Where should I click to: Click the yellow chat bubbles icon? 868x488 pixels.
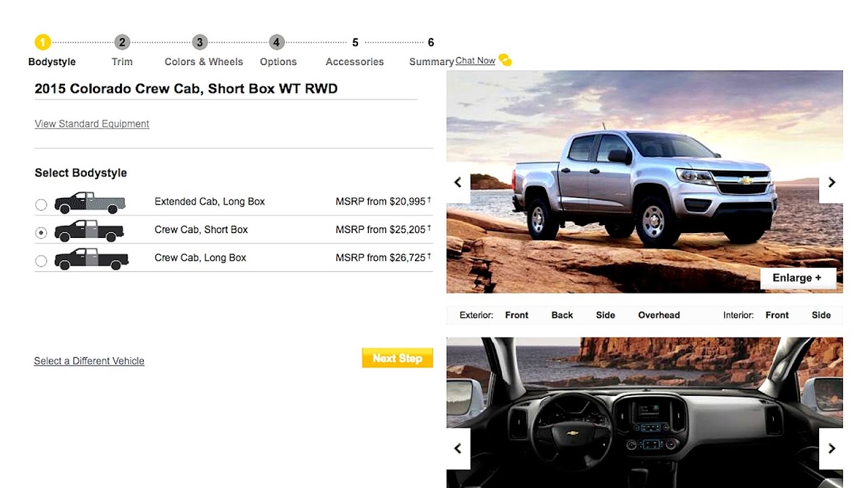tap(505, 60)
